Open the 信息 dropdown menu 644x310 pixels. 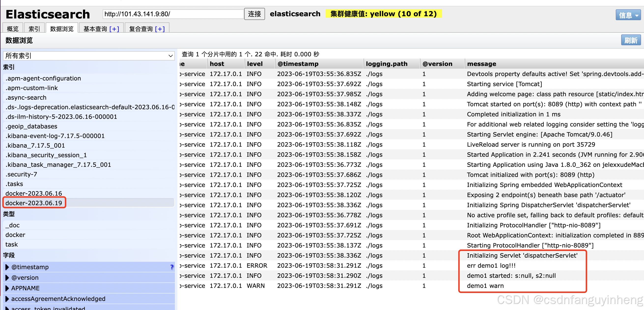(628, 15)
